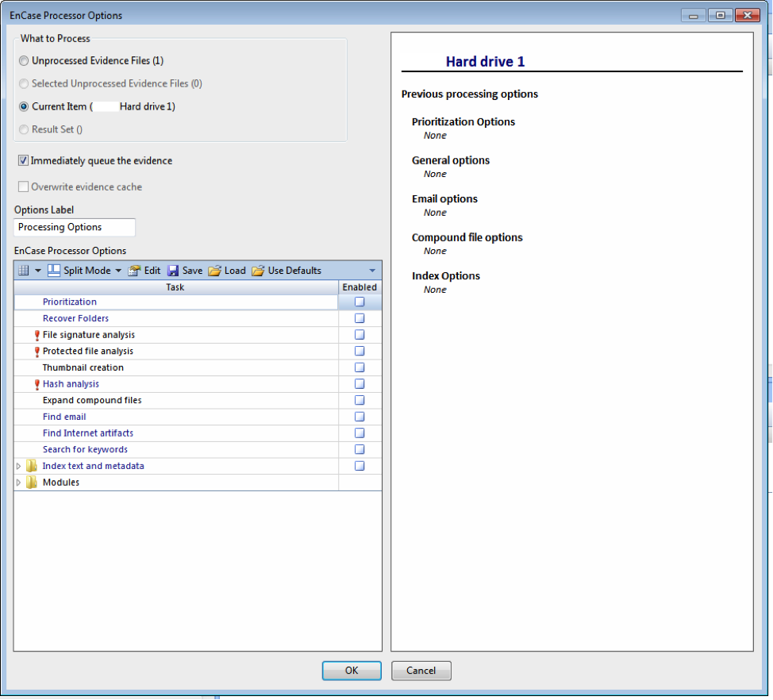The width and height of the screenshot is (773, 700).
Task: Enable the Recover Folders checkbox
Action: (360, 318)
